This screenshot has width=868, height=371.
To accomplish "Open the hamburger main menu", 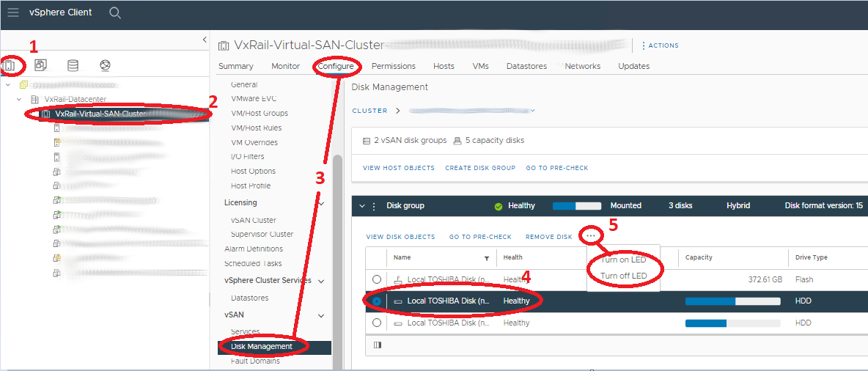I will [x=12, y=12].
